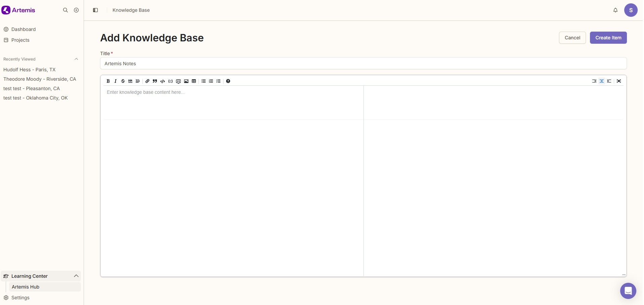Open notifications bell
Screen dimensions: 644x305
pyautogui.click(x=615, y=10)
